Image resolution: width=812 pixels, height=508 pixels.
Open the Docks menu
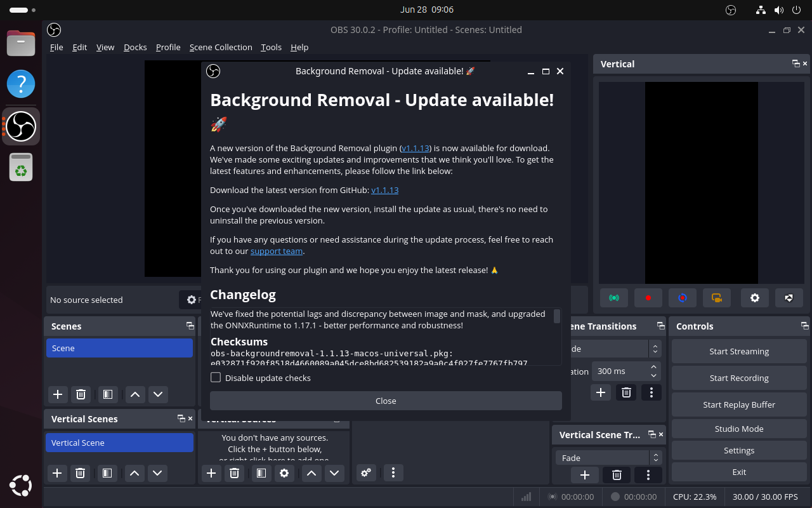pos(135,47)
